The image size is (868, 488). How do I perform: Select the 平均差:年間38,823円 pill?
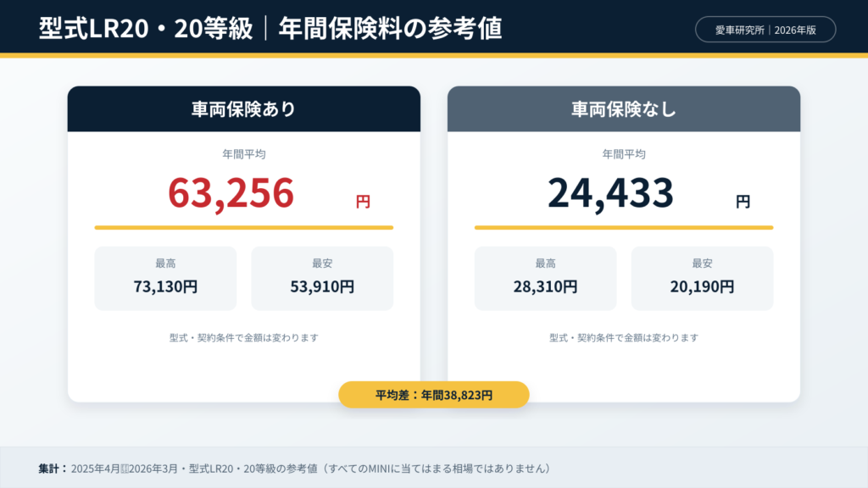click(434, 395)
